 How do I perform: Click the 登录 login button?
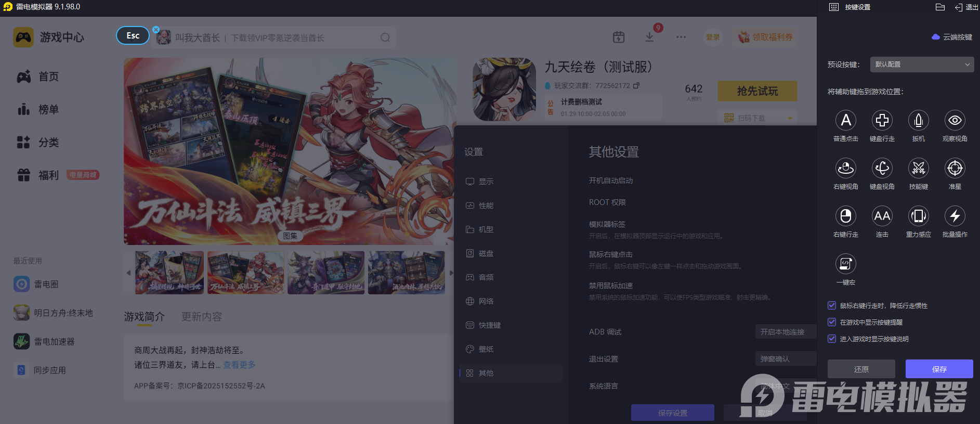coord(713,37)
